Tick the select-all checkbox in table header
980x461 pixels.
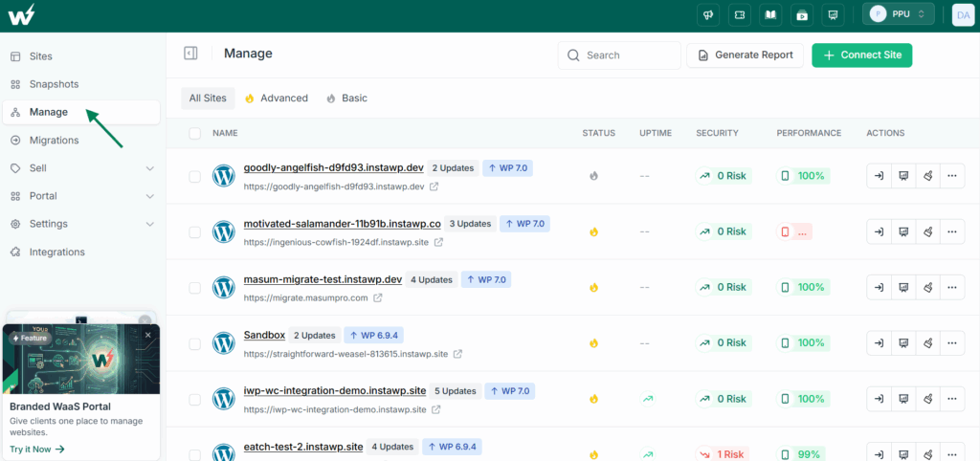(195, 133)
